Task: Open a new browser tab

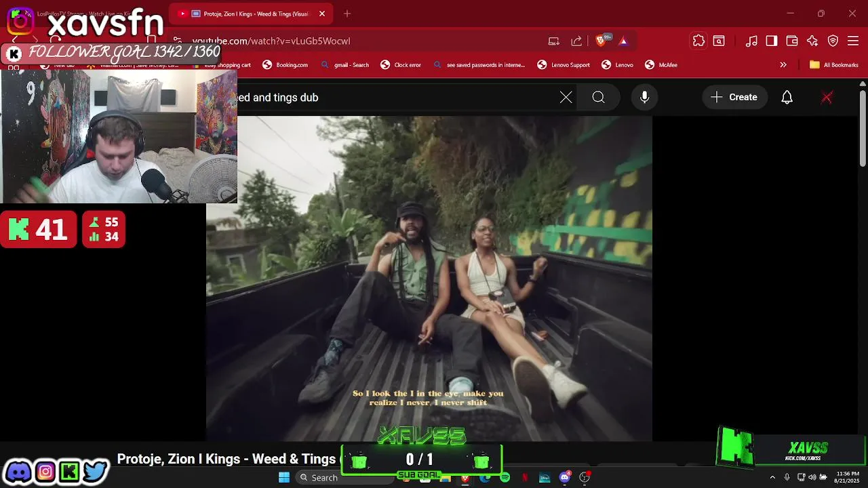Action: point(347,14)
